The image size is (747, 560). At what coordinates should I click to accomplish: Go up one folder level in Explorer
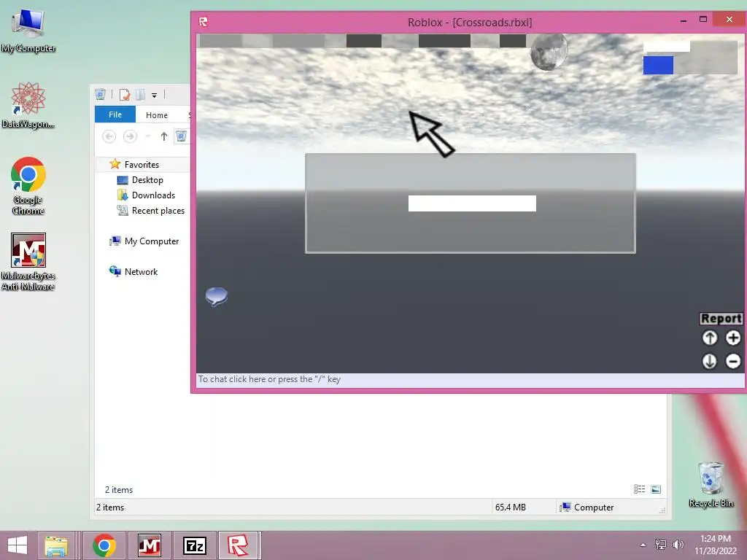164,136
